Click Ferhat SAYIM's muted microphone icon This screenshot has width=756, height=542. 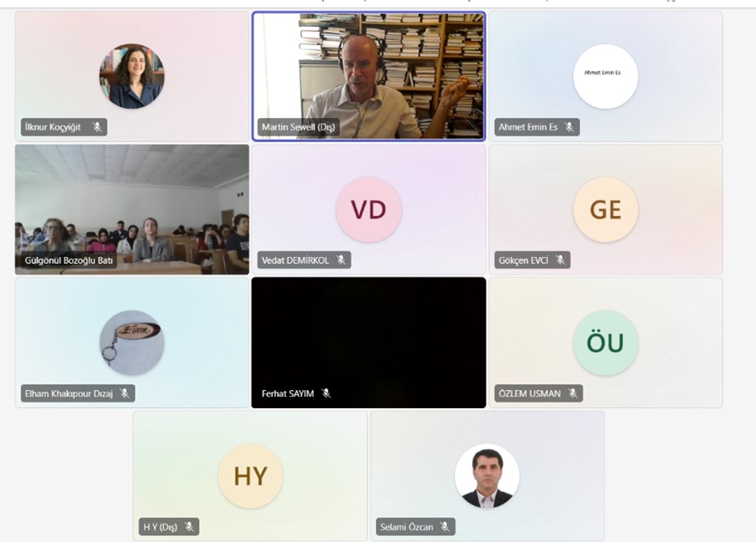tap(326, 393)
